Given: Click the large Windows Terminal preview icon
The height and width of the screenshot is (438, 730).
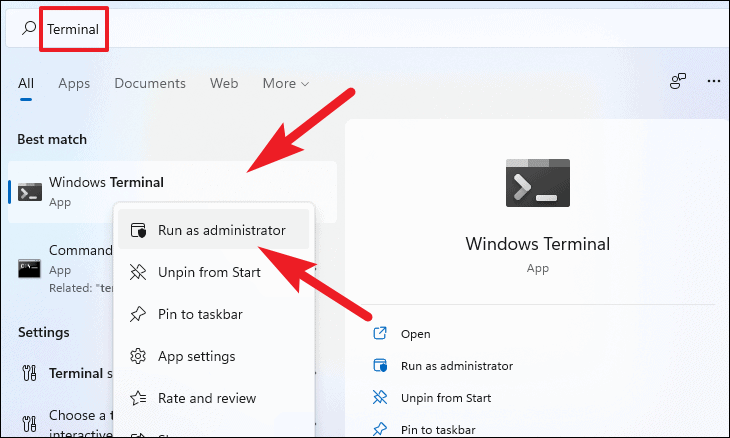Looking at the screenshot, I should (x=538, y=183).
